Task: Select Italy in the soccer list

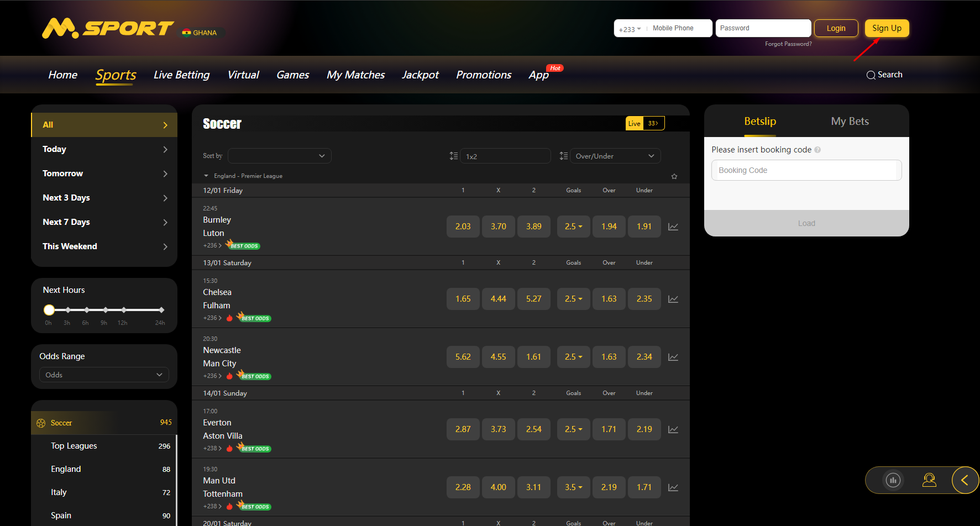Action: (104, 492)
